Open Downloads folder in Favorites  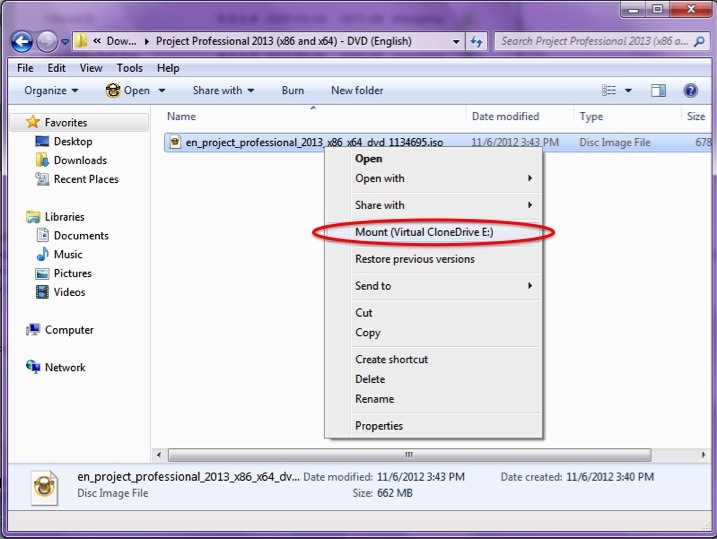(x=80, y=160)
